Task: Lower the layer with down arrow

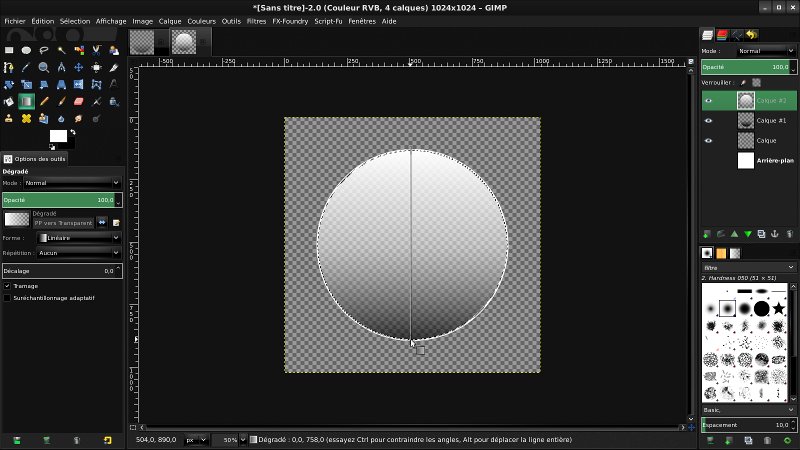Action: click(x=748, y=234)
